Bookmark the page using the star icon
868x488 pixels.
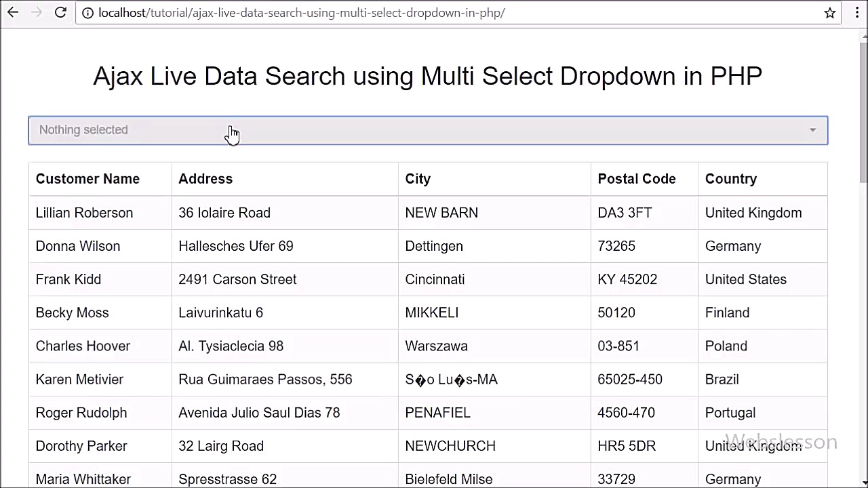click(x=831, y=12)
